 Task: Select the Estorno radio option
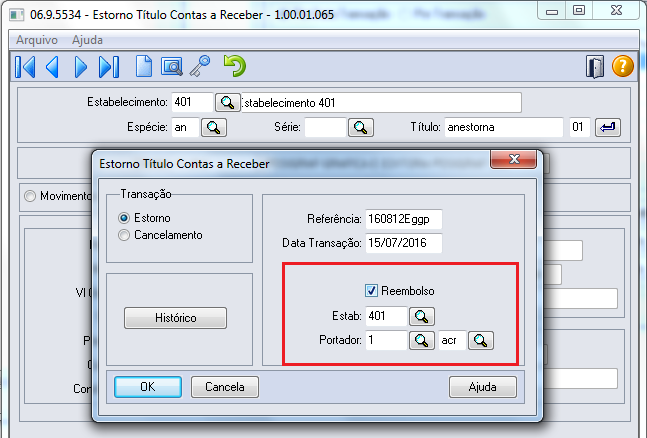123,218
